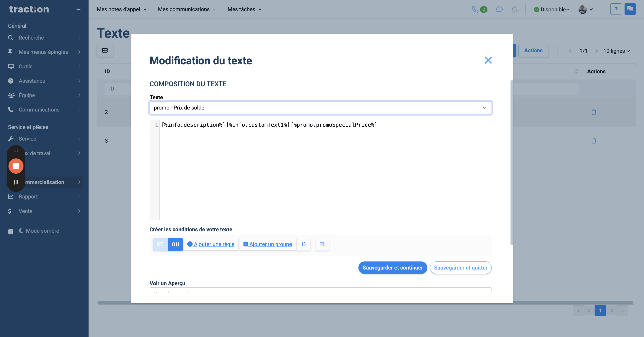This screenshot has height=337, width=644.
Task: Select the OU condition operator
Action: [x=175, y=244]
